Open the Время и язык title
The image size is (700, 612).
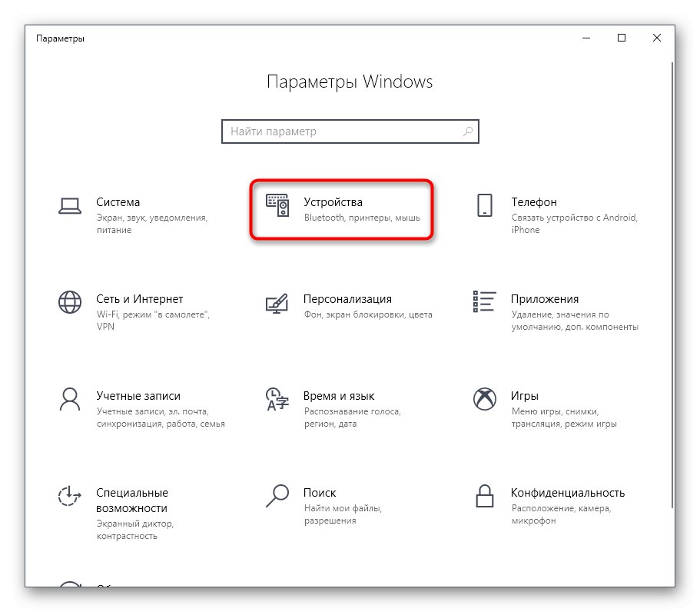click(x=339, y=396)
